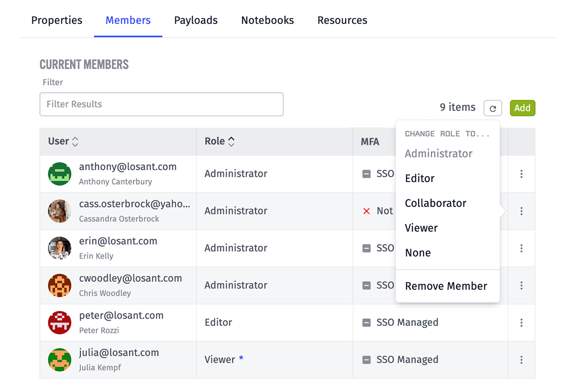Viewport: 575px width, 392px height.
Task: Sort by the User column
Action: (63, 141)
